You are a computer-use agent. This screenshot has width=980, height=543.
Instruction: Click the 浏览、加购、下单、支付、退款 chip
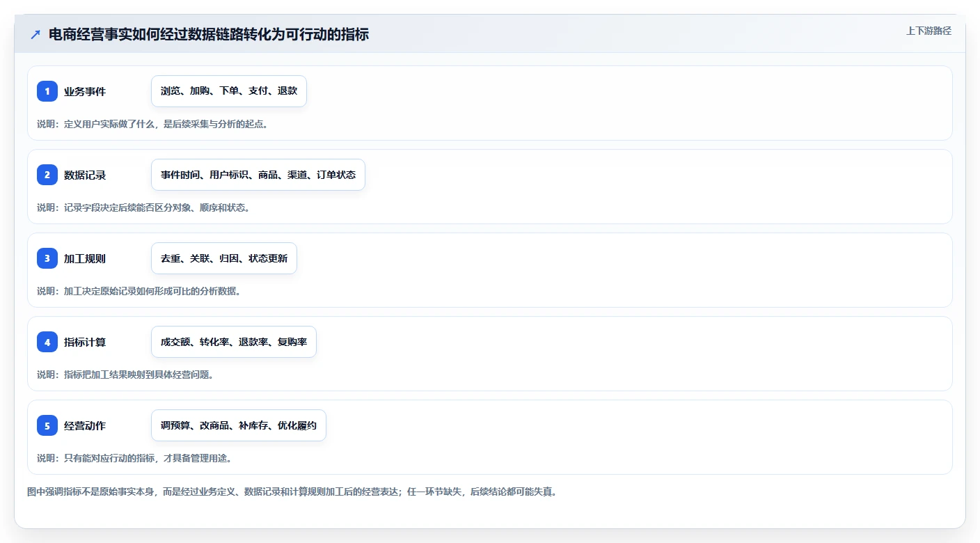(229, 91)
